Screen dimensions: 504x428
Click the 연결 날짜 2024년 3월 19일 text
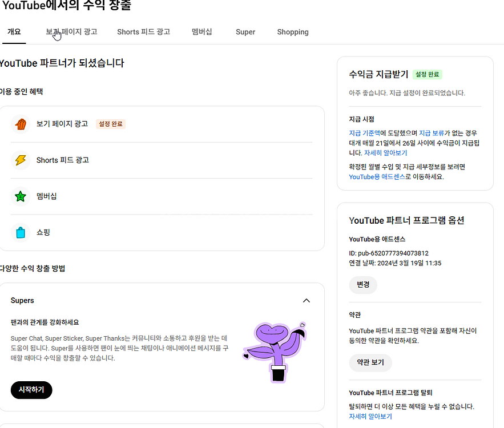pos(395,263)
